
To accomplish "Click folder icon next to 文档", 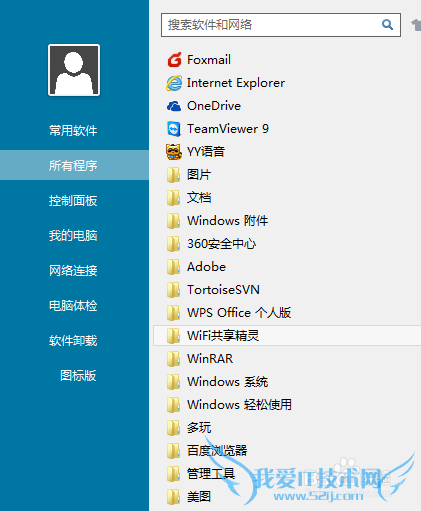I will (174, 198).
